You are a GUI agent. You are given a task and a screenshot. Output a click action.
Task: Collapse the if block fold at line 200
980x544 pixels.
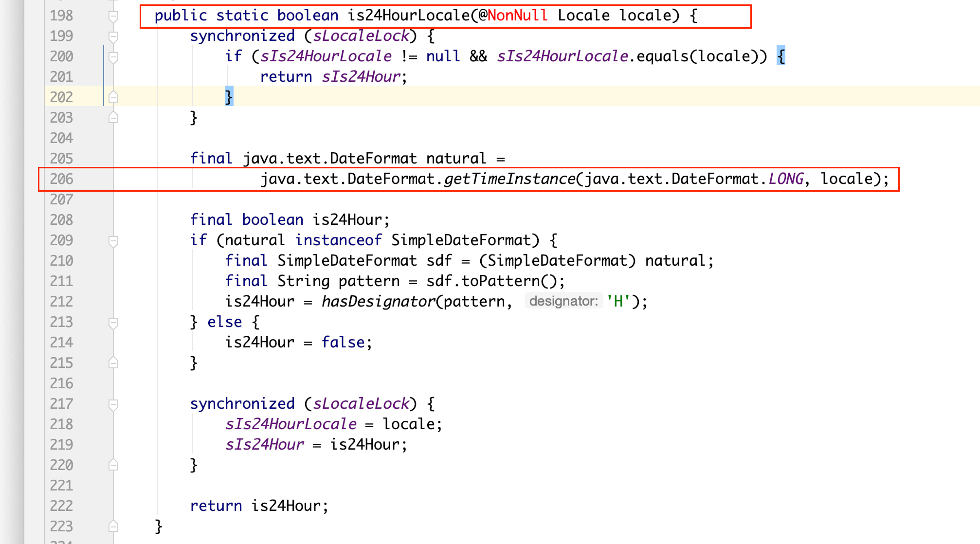pos(113,57)
